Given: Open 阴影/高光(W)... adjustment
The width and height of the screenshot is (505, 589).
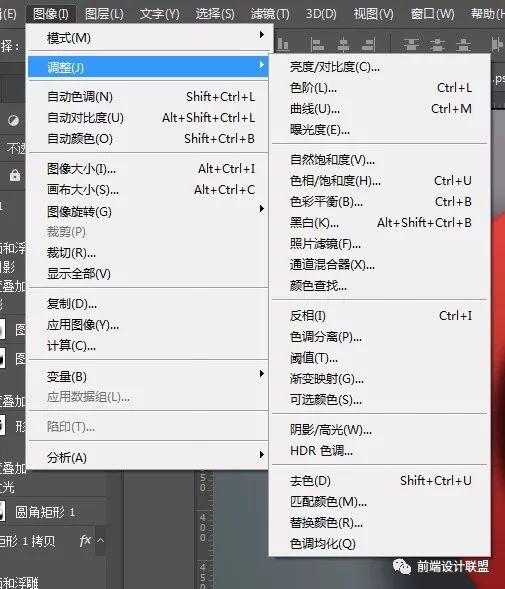Looking at the screenshot, I should [380, 429].
